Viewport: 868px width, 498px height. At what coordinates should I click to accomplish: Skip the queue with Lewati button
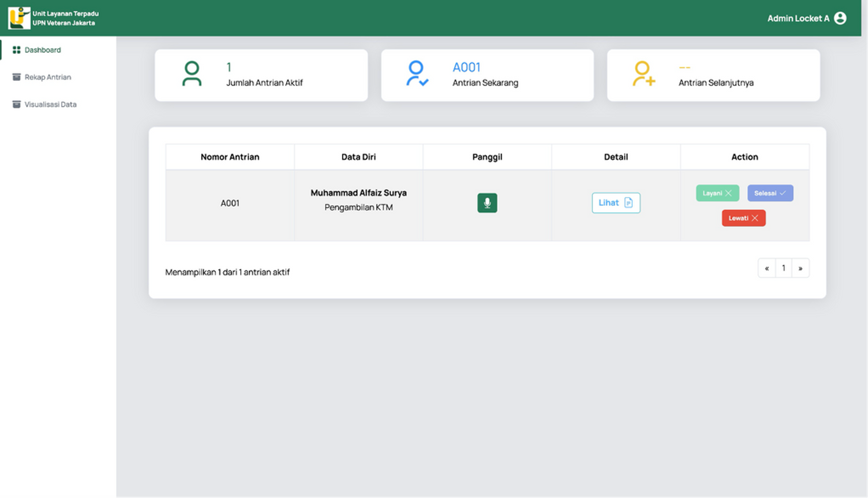tap(743, 218)
